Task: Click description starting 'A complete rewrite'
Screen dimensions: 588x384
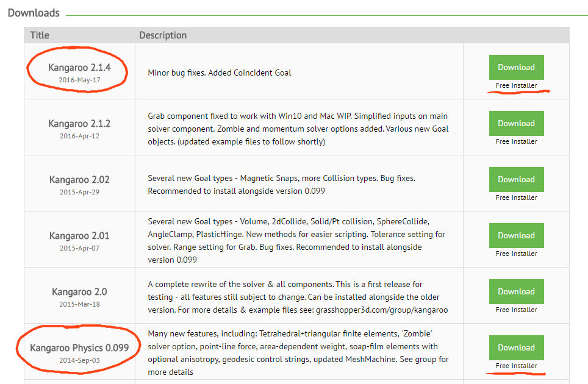Action: 298,297
